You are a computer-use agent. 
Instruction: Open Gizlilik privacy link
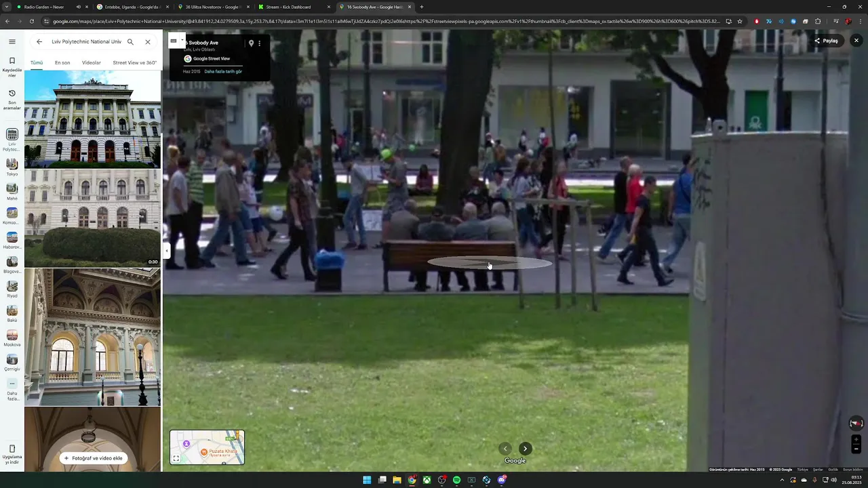(x=833, y=469)
